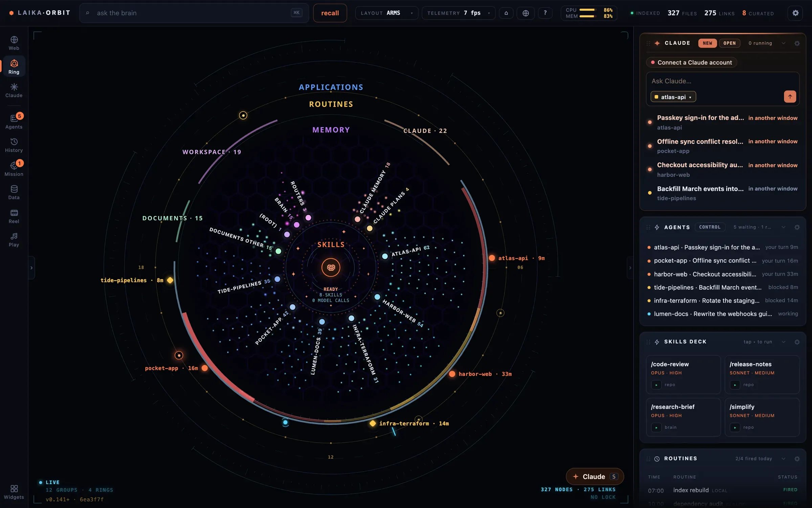Focus the Ask Claude text field
The height and width of the screenshot is (508, 812).
pyautogui.click(x=723, y=81)
